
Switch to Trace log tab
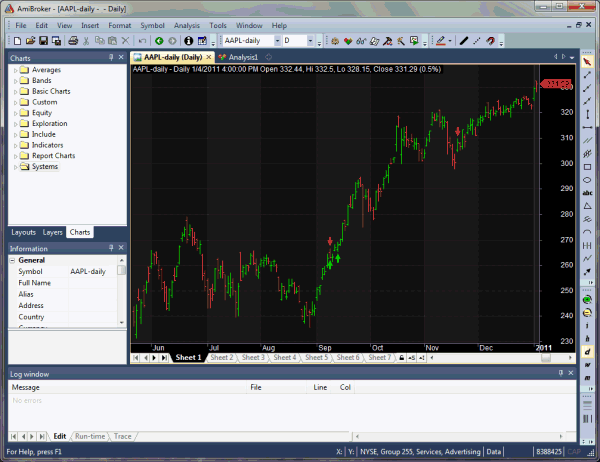122,436
